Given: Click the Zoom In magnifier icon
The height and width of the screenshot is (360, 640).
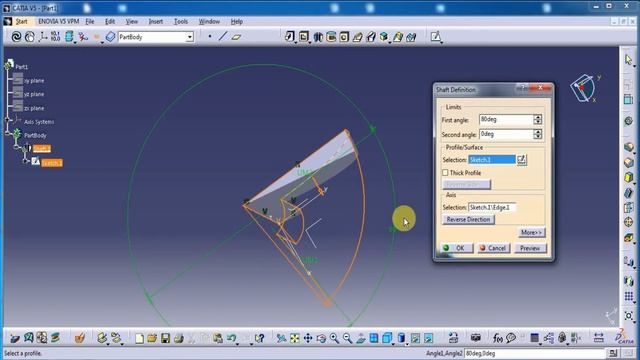Looking at the screenshot, I should pyautogui.click(x=334, y=338).
